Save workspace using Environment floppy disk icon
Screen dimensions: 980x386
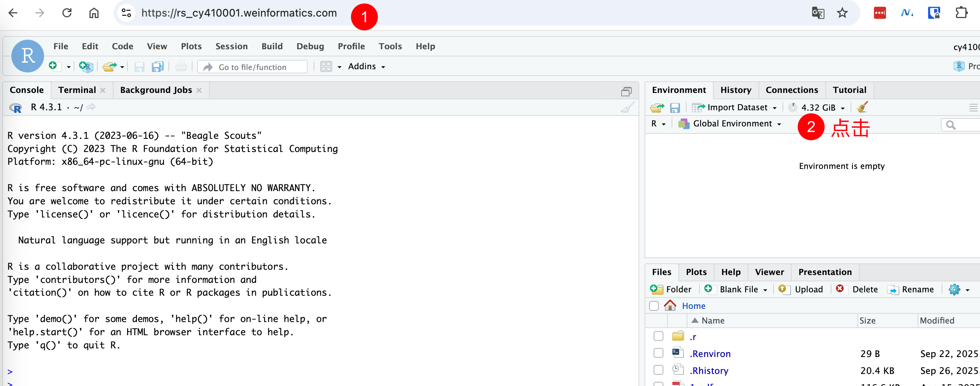click(x=675, y=108)
